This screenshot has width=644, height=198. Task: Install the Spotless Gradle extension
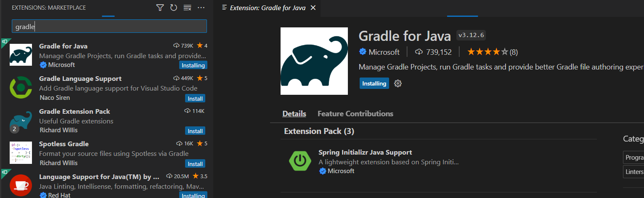pos(196,163)
